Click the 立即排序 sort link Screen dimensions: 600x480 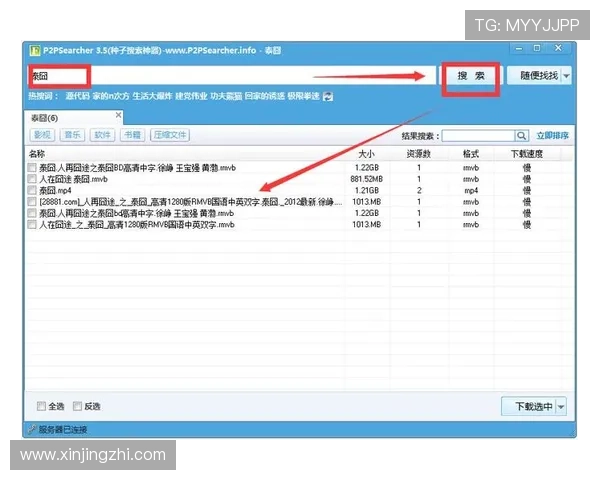552,135
